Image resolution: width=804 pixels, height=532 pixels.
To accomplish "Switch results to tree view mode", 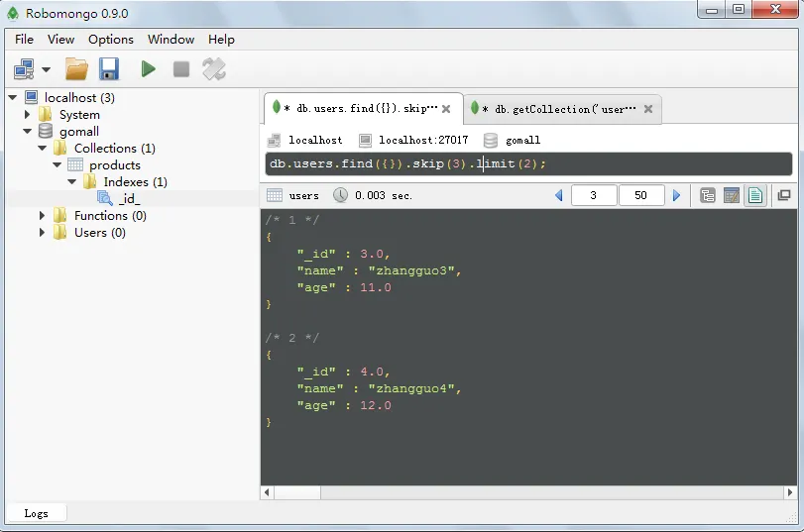I will click(708, 195).
